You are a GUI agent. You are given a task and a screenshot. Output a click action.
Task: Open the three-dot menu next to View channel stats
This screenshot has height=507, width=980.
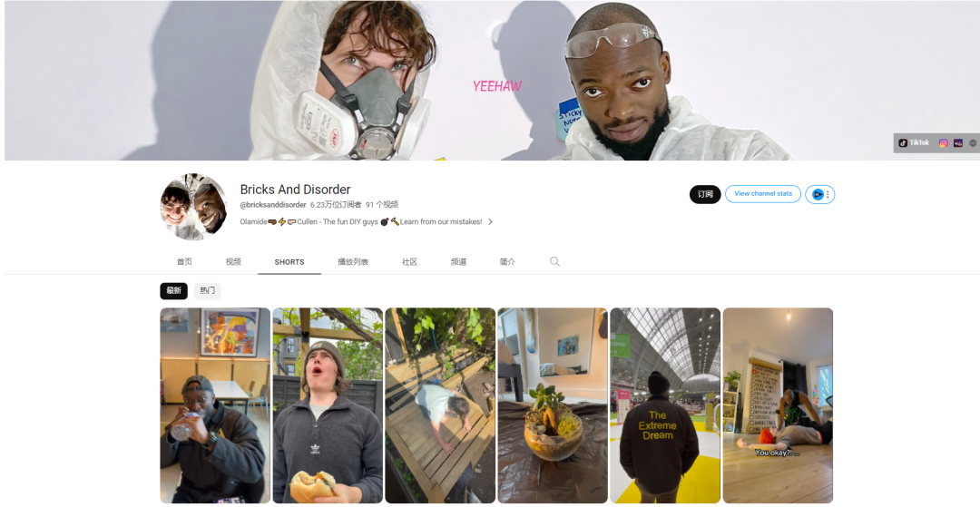point(828,194)
